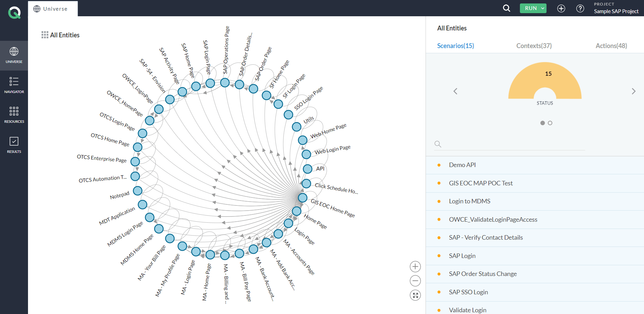Select the second carousel dot
The image size is (644, 314).
550,123
